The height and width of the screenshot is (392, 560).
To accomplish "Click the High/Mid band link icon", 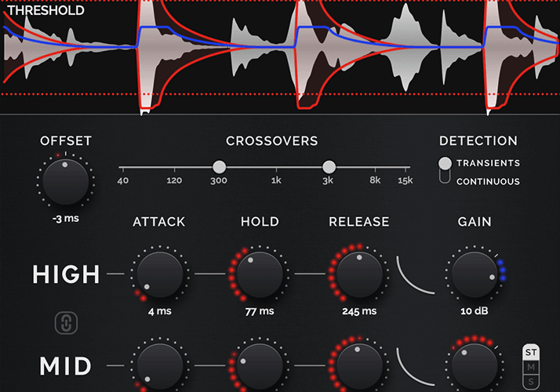I will [66, 323].
